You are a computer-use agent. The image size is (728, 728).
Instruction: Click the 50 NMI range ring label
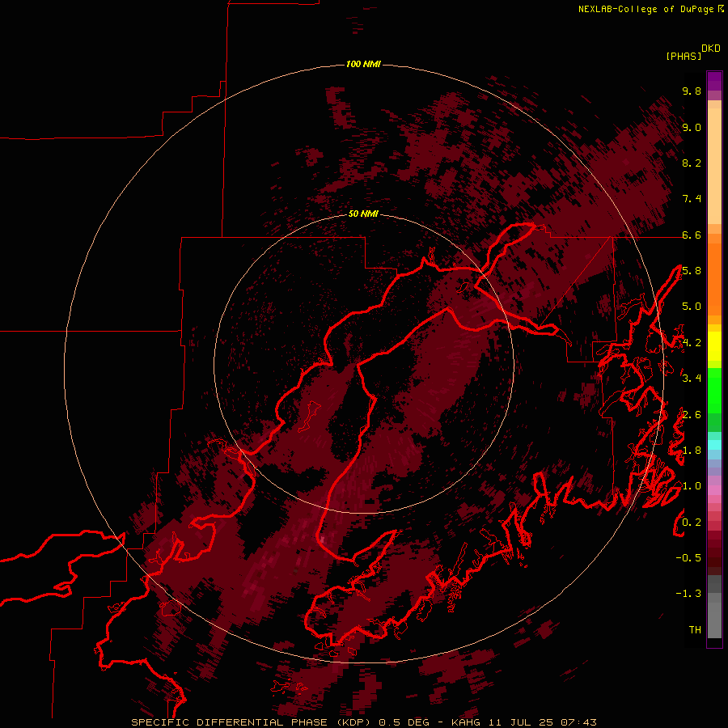point(363,214)
